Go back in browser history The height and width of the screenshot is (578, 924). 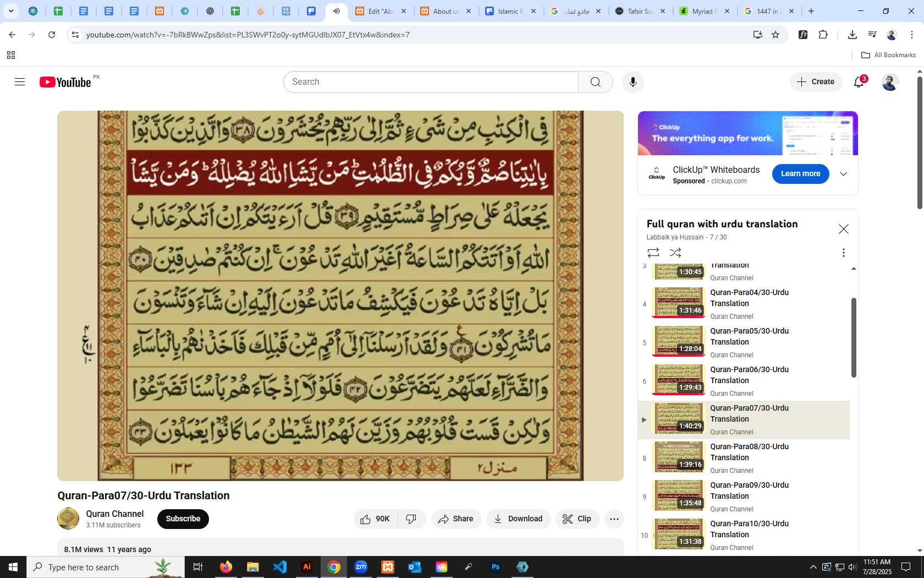click(12, 35)
